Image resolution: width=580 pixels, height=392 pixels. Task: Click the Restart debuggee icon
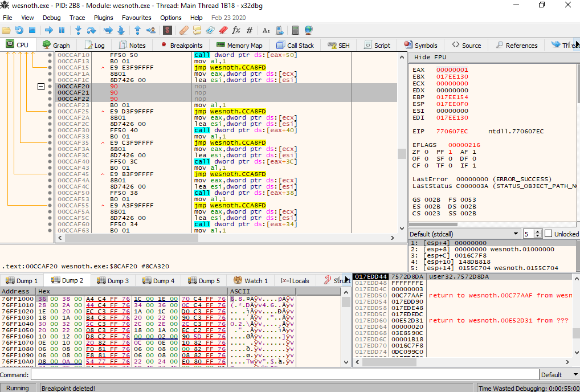(x=19, y=30)
